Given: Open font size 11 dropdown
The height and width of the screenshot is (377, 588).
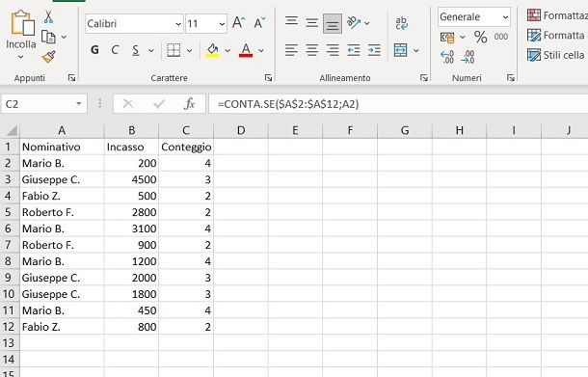Looking at the screenshot, I should click(x=222, y=24).
